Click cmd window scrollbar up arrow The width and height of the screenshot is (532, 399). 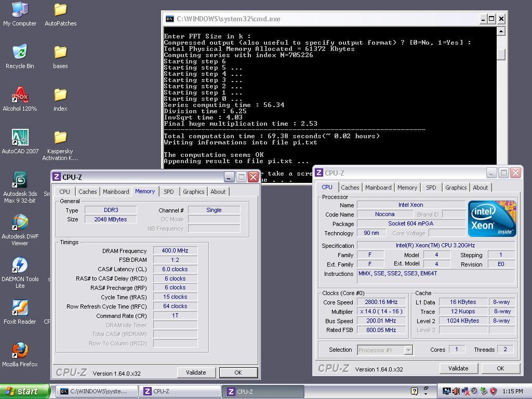click(501, 32)
